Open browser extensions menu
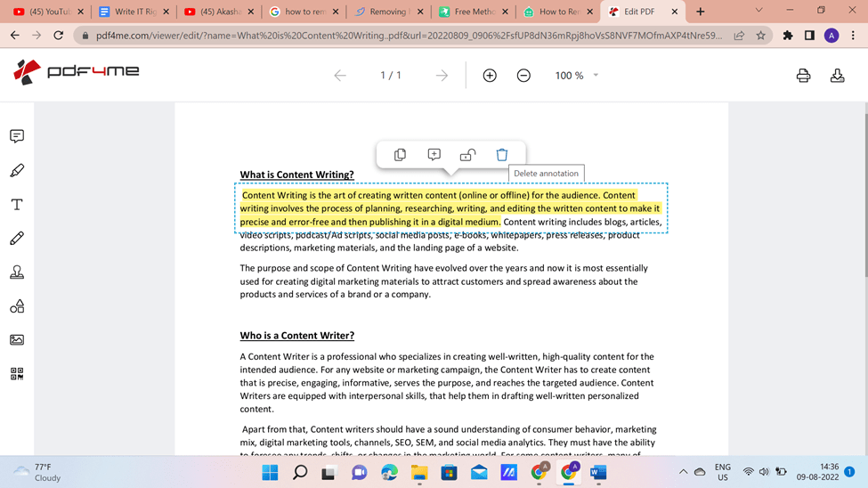Viewport: 868px width, 488px height. [788, 36]
